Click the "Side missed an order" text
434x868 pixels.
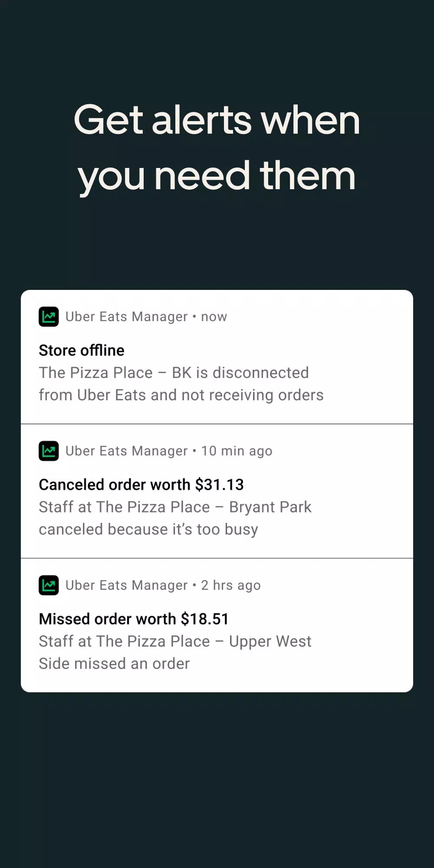[x=114, y=664]
